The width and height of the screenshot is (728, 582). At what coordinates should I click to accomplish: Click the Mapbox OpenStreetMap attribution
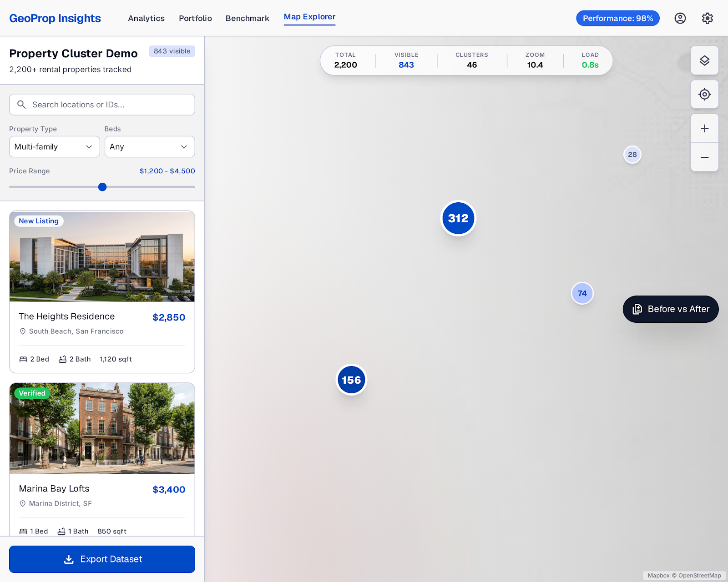(x=684, y=576)
